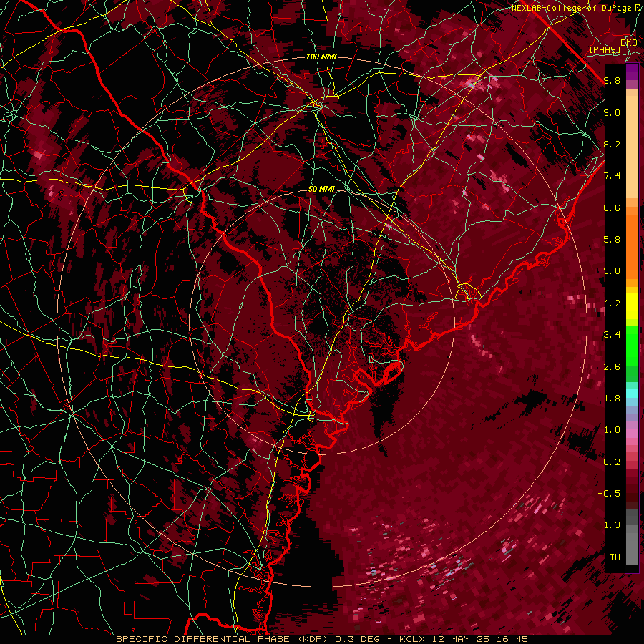The height and width of the screenshot is (644, 644).
Task: Click the "(KDP)" product code in caption
Action: pyautogui.click(x=313, y=639)
